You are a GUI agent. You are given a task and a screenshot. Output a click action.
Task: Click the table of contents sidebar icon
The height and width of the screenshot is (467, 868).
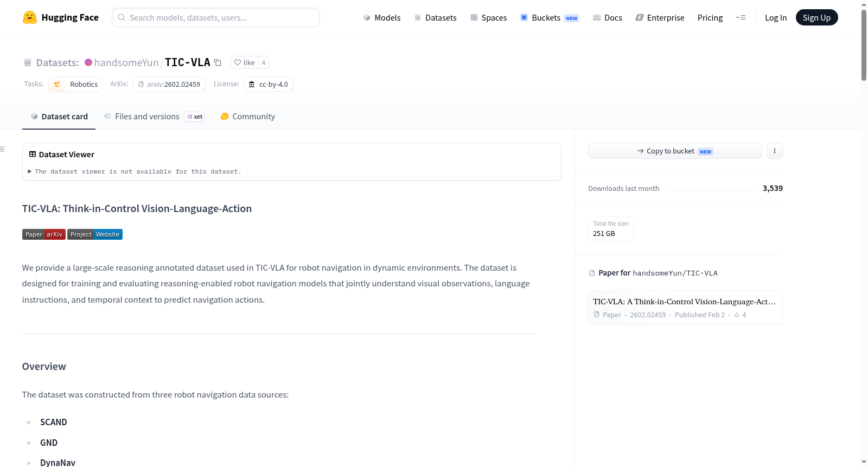tap(3, 149)
